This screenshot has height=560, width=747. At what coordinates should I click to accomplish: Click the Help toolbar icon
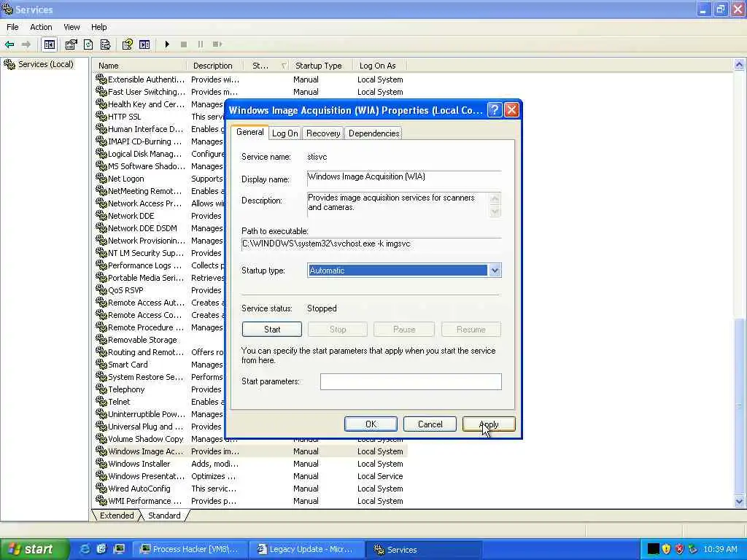[x=127, y=44]
